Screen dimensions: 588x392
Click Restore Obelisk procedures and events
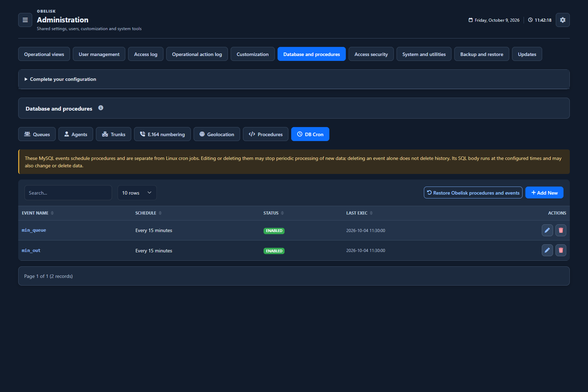[x=473, y=192]
